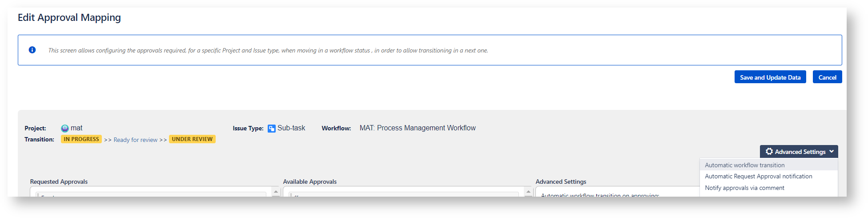Click the Sub-task issue type label
This screenshot has height=218, width=868.
[x=291, y=128]
